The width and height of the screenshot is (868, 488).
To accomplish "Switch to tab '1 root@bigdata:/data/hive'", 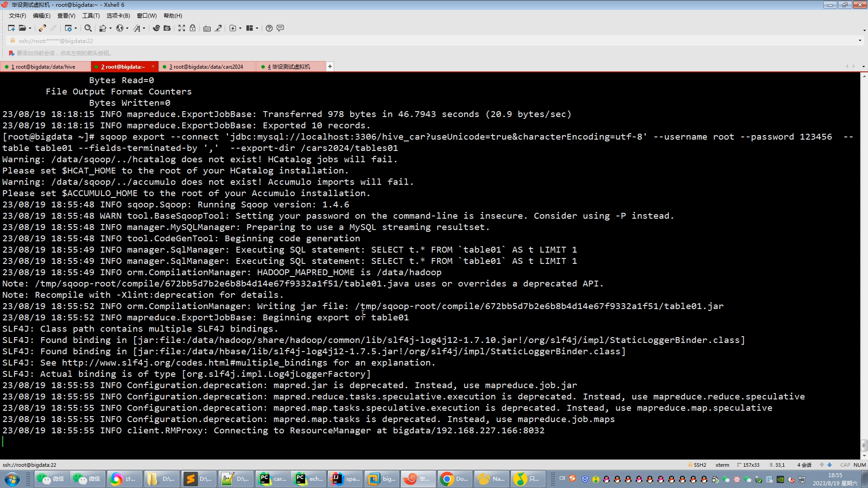I will click(x=45, y=67).
